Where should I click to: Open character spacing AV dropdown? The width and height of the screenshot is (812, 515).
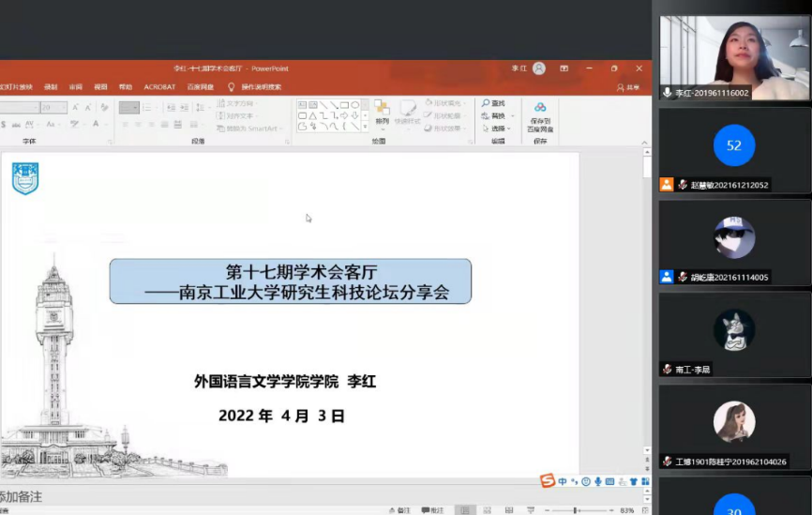[x=31, y=125]
